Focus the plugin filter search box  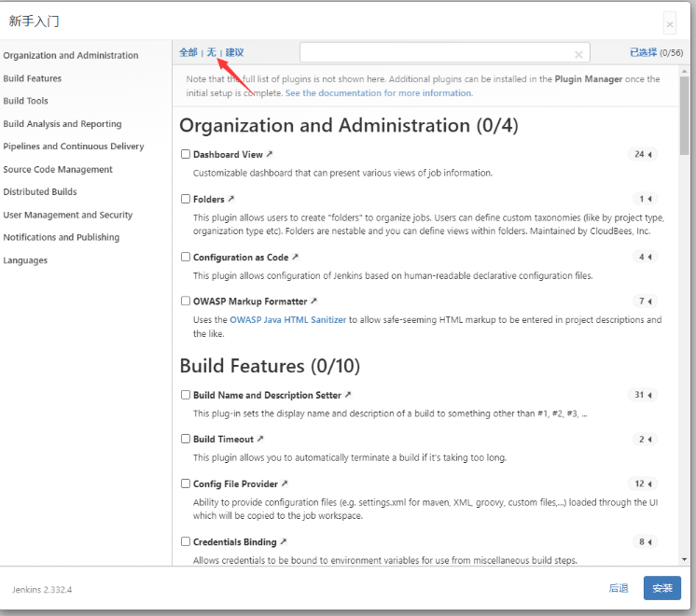click(x=434, y=53)
